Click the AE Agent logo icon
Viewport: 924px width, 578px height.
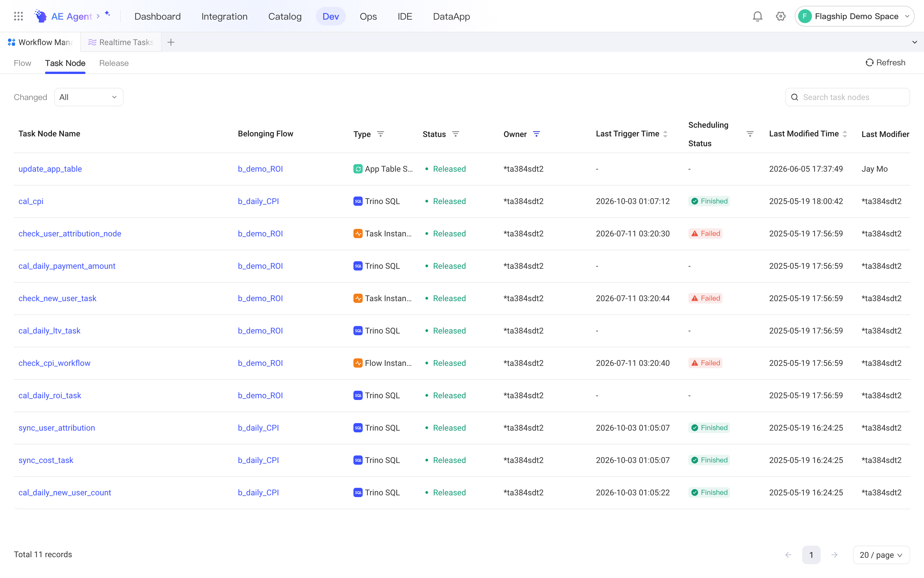[x=40, y=16]
